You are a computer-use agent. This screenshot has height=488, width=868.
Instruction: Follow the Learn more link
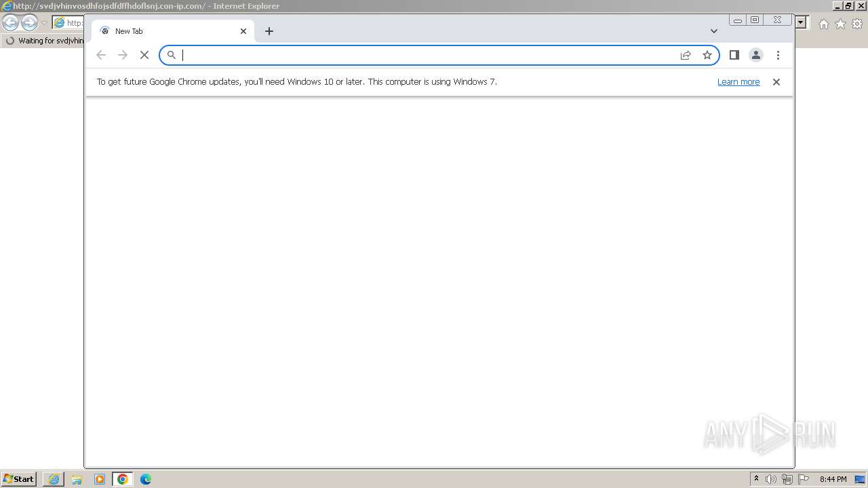click(738, 82)
